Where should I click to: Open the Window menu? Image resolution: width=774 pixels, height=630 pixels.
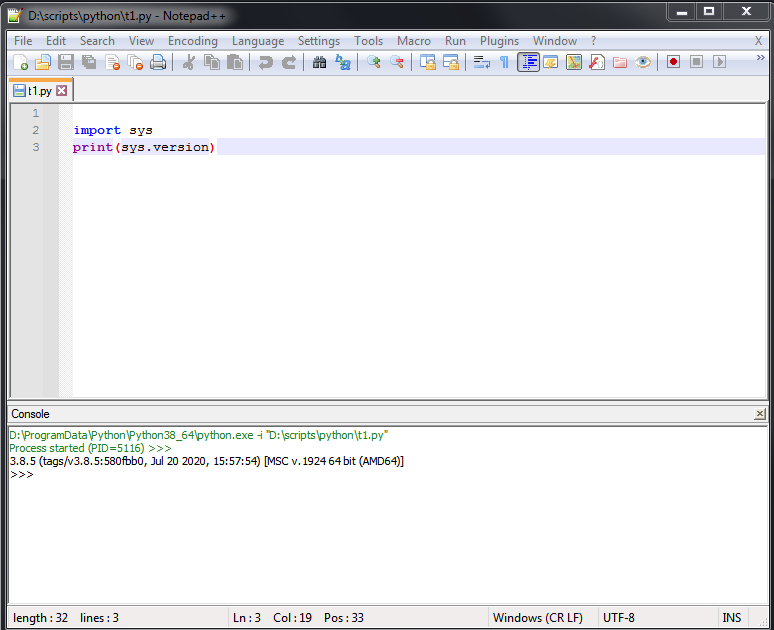[x=555, y=41]
